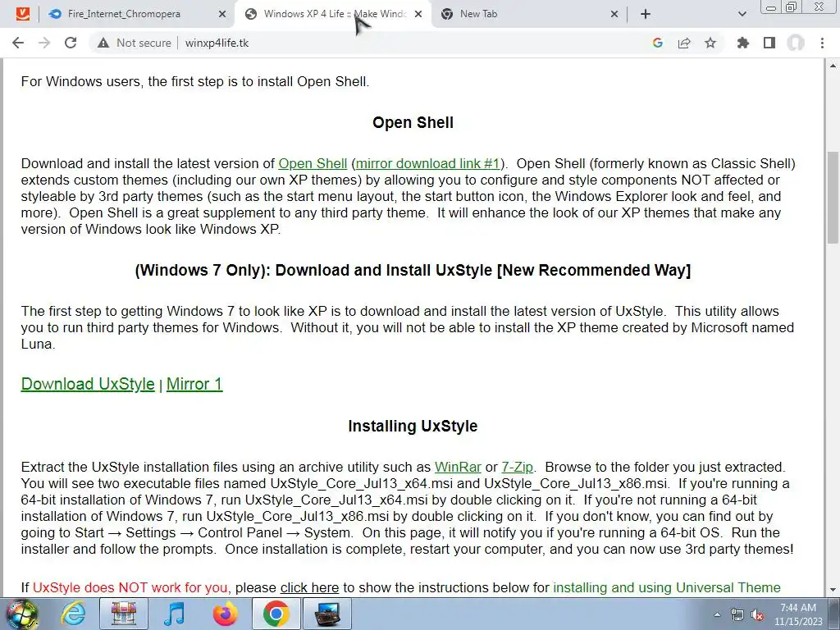
Task: Launch Firefox from the taskbar
Action: click(x=225, y=614)
